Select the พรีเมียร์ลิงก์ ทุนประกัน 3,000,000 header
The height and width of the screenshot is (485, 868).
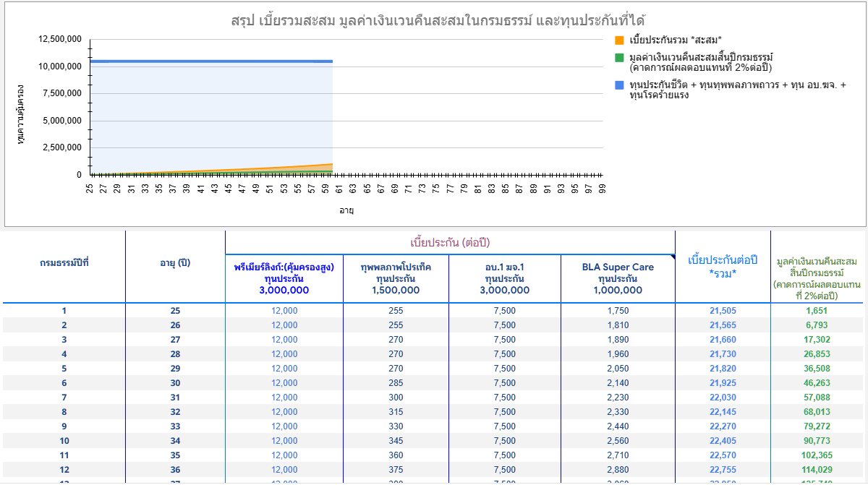pyautogui.click(x=284, y=278)
